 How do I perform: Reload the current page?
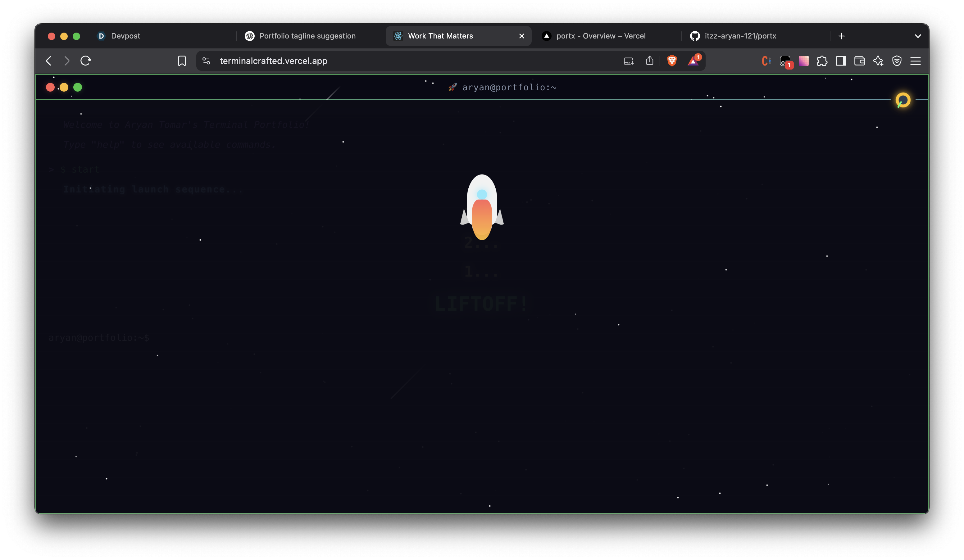(85, 61)
